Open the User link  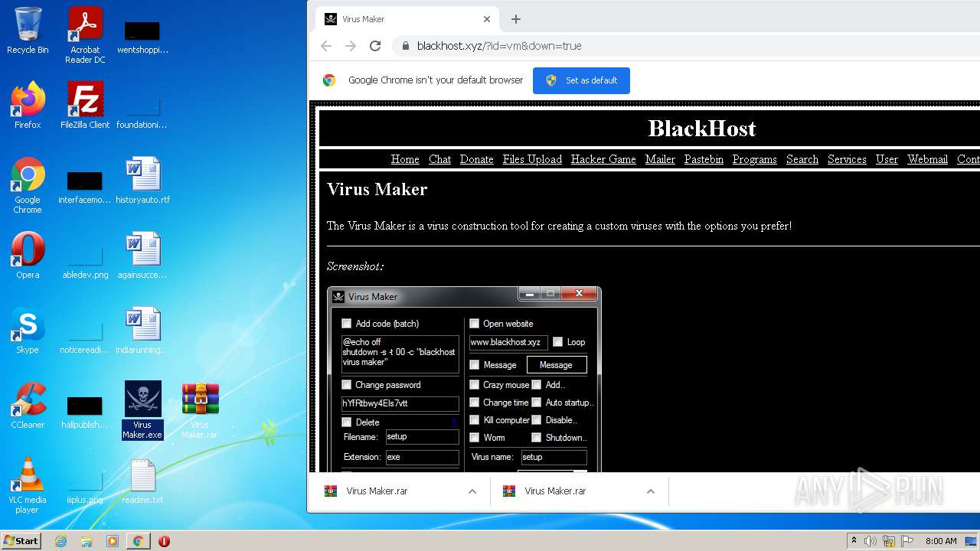point(887,159)
